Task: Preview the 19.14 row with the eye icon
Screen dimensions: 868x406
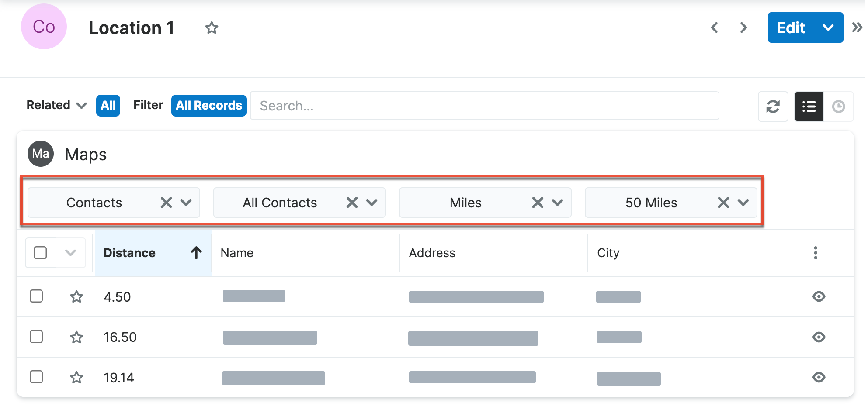Action: (819, 377)
